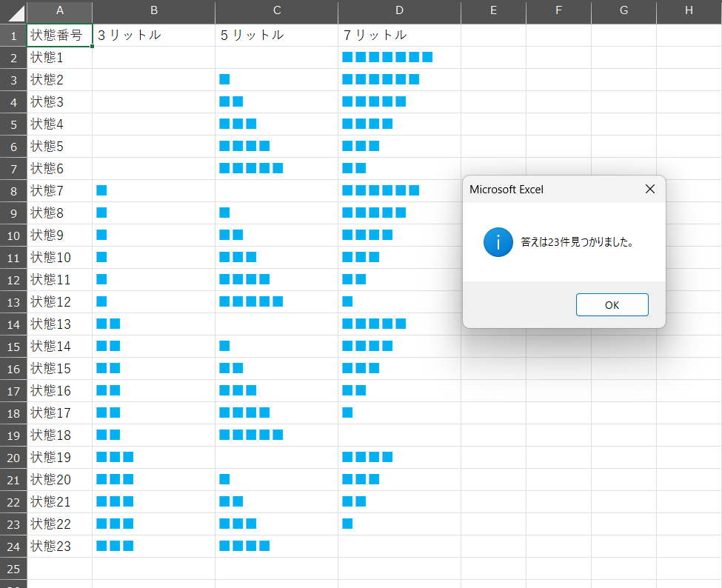Select row 8 header
722x588 pixels.
pos(13,191)
